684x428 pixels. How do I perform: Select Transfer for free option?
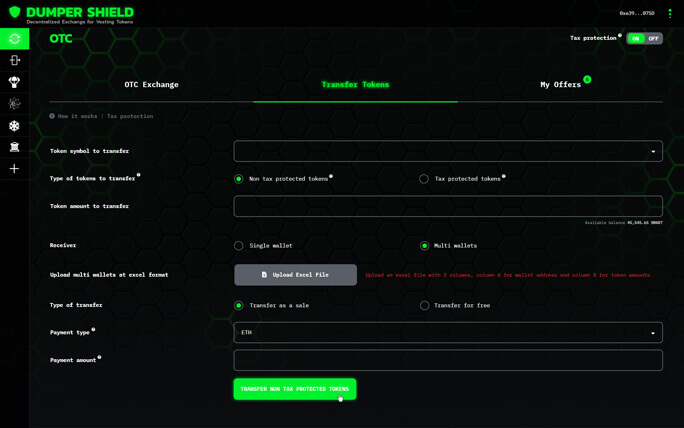click(x=424, y=305)
